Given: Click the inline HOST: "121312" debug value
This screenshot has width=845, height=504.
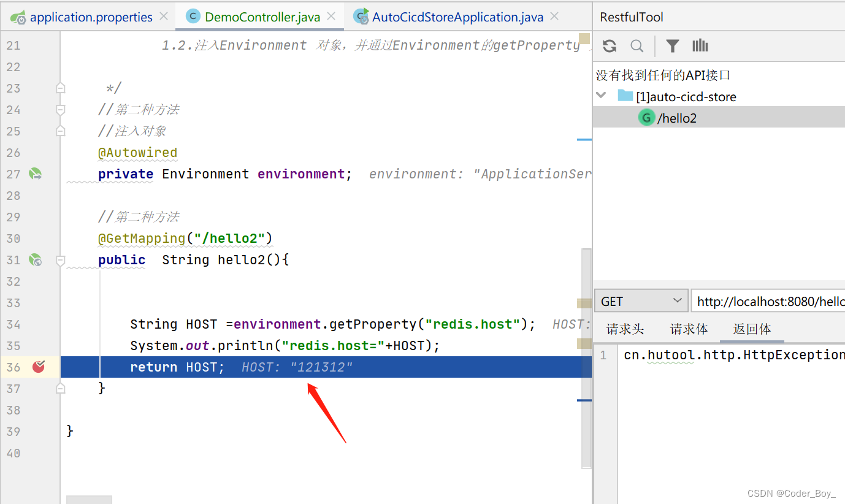Looking at the screenshot, I should [297, 367].
